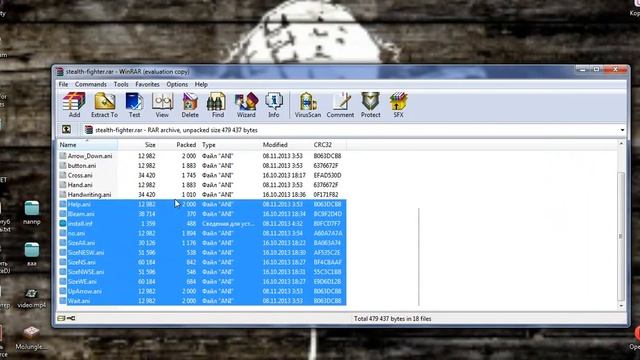Sort by the Packed column header
This screenshot has height=360, width=640.
coord(178,145)
